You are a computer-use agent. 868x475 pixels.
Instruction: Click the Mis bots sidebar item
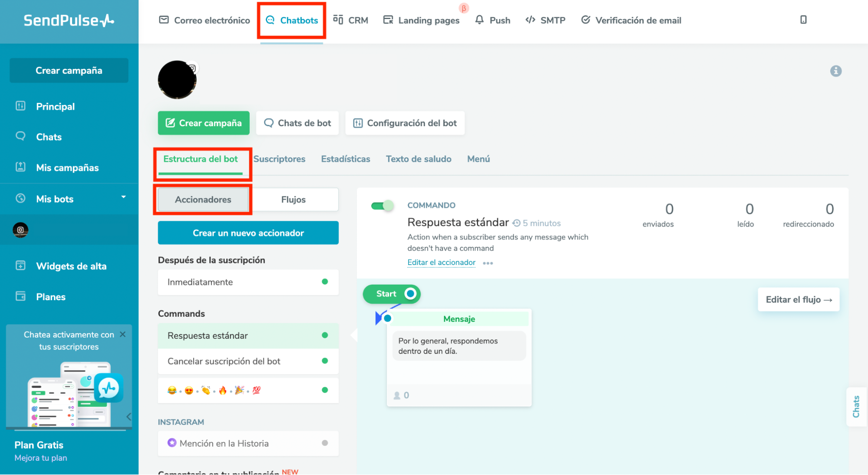pyautogui.click(x=55, y=199)
